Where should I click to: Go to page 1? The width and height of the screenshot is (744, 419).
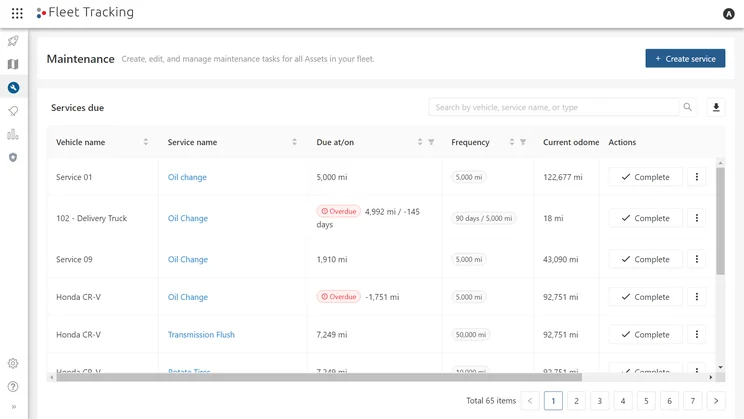(x=553, y=401)
